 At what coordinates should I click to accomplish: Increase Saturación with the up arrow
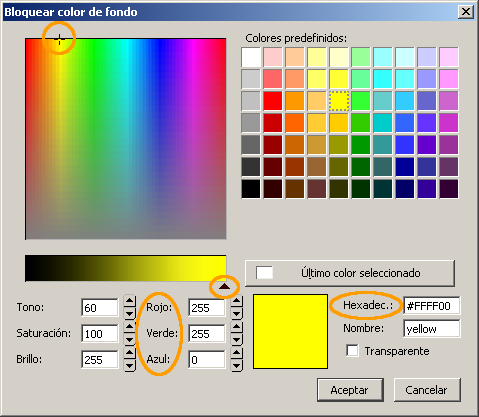tap(130, 327)
